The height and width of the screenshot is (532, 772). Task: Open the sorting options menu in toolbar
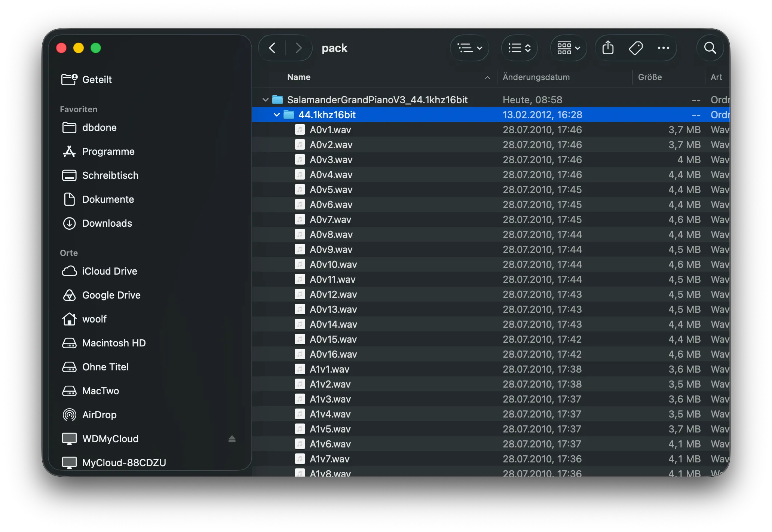(520, 48)
